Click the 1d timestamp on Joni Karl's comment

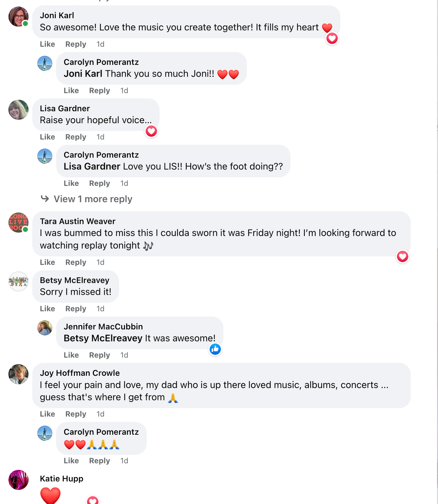point(100,44)
